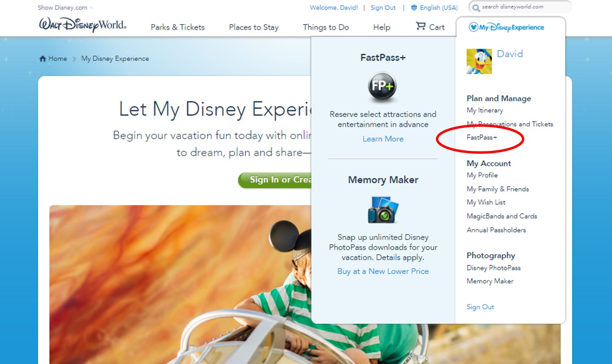Click the Photography heading

point(491,255)
